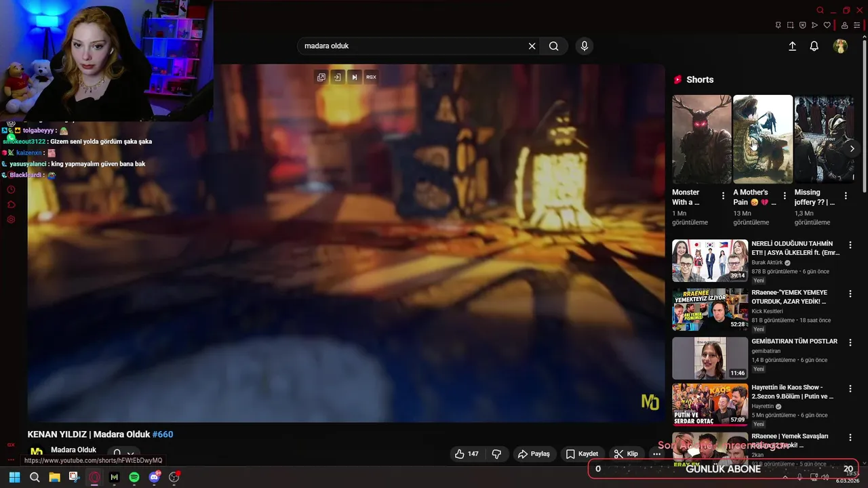Viewport: 868px width, 488px height.
Task: Click the RGX overlay button on video
Action: coord(371,77)
